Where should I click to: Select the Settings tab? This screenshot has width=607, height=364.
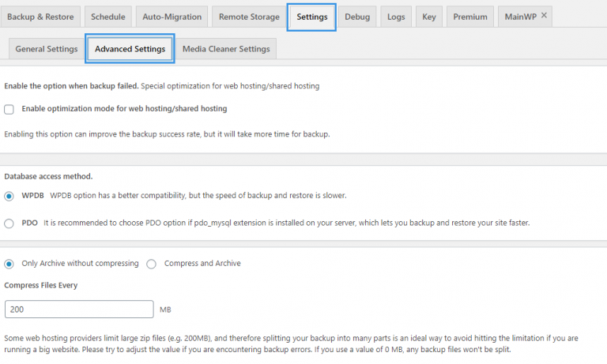click(x=312, y=17)
